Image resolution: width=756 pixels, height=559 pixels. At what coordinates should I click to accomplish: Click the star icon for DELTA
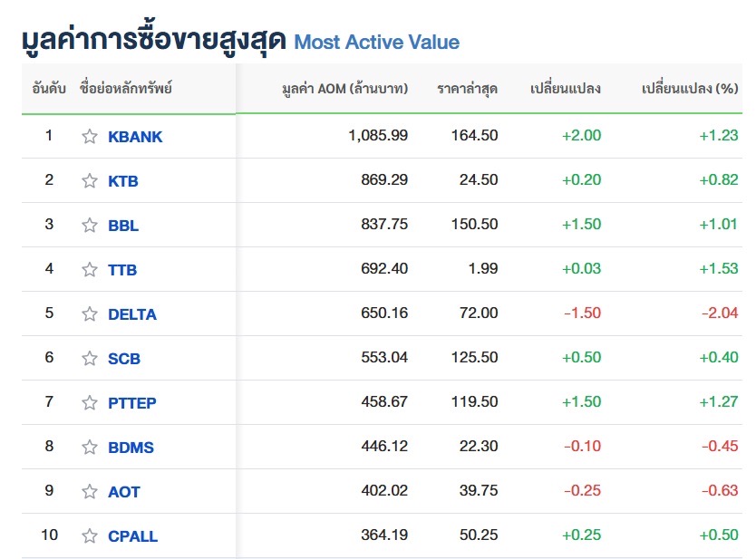[x=89, y=314]
